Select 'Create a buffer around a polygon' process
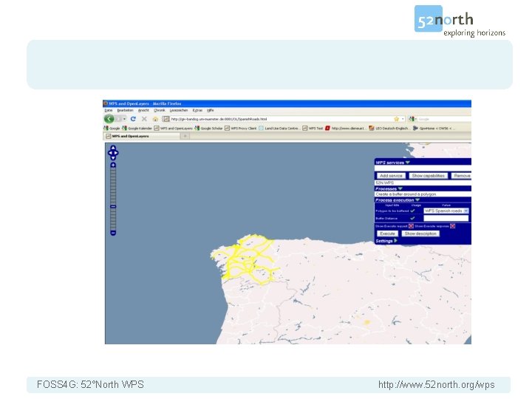Screen dimensions: 532x399 click(423, 194)
